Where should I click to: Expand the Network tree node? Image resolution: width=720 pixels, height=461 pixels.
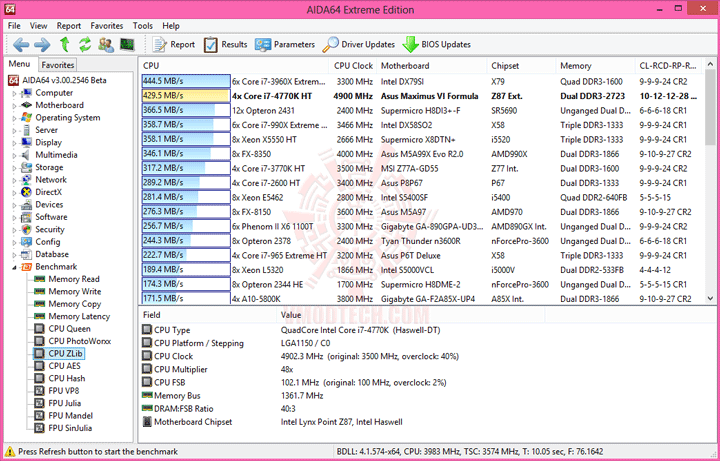click(14, 180)
